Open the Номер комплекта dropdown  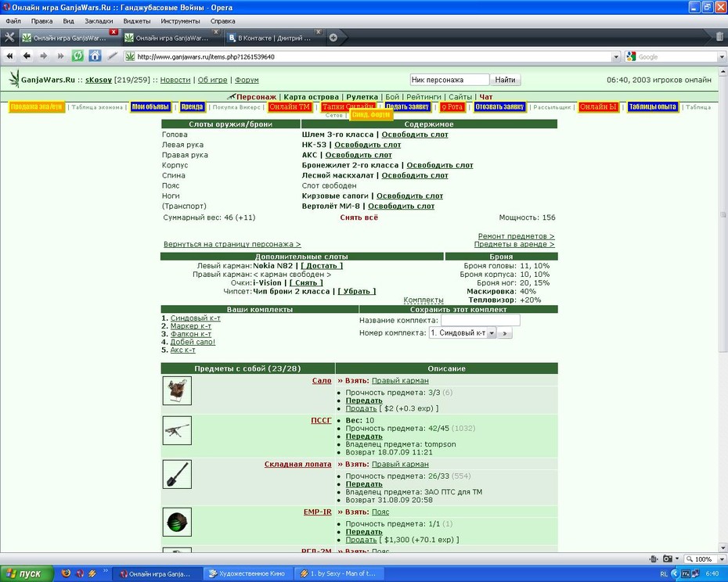492,332
